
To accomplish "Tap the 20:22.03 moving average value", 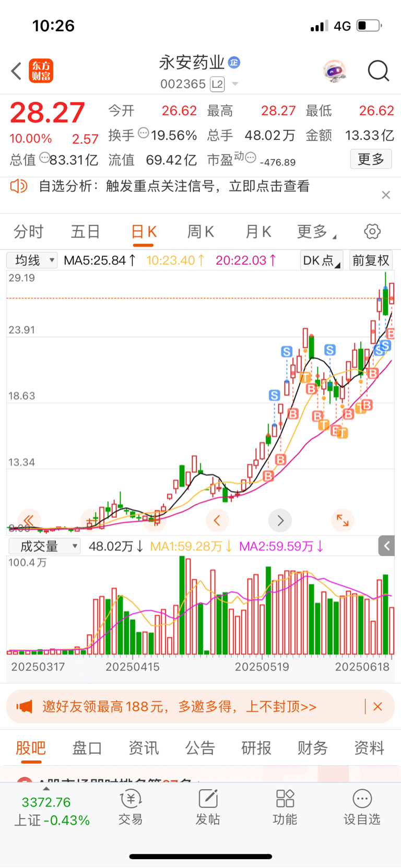I will (246, 260).
